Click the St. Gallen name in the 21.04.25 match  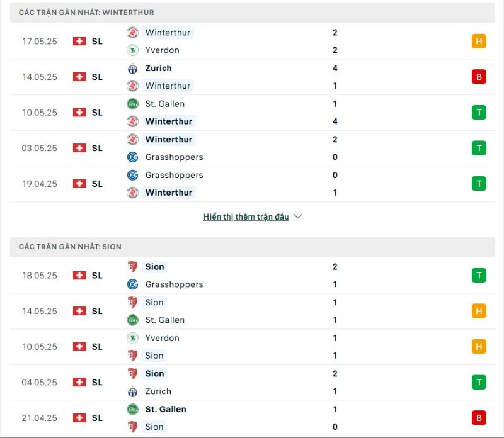[x=166, y=409]
